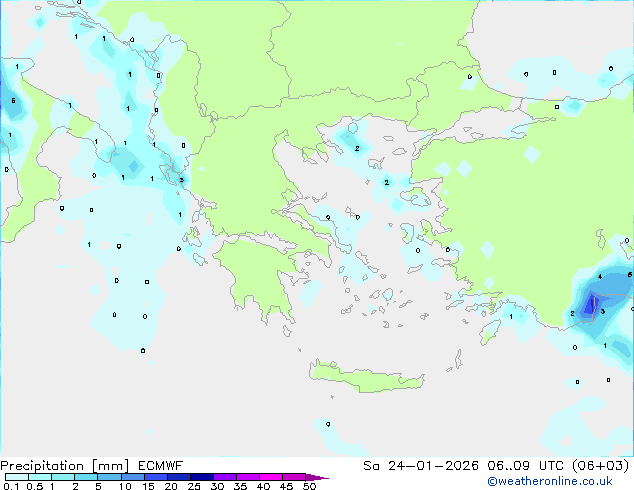This screenshot has width=634, height=490.
Task: Pick the 35–40 mm violet legend swatch
Action: point(247,477)
